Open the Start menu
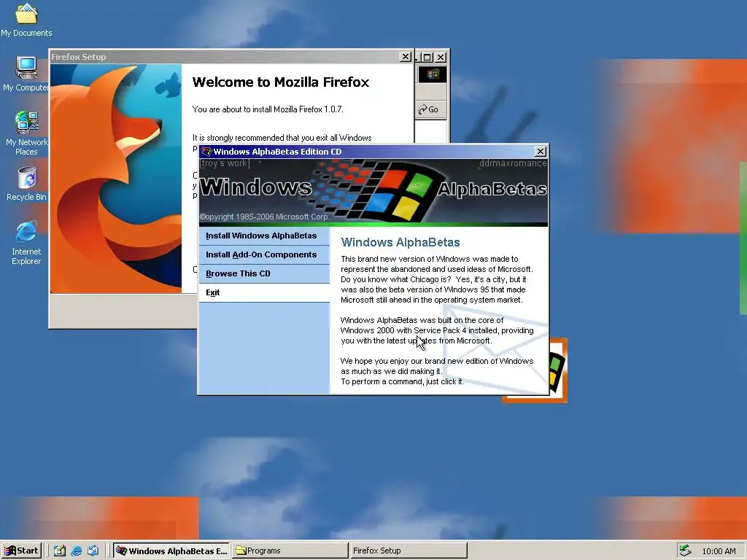Screen dimensions: 747x560 (x=21, y=551)
